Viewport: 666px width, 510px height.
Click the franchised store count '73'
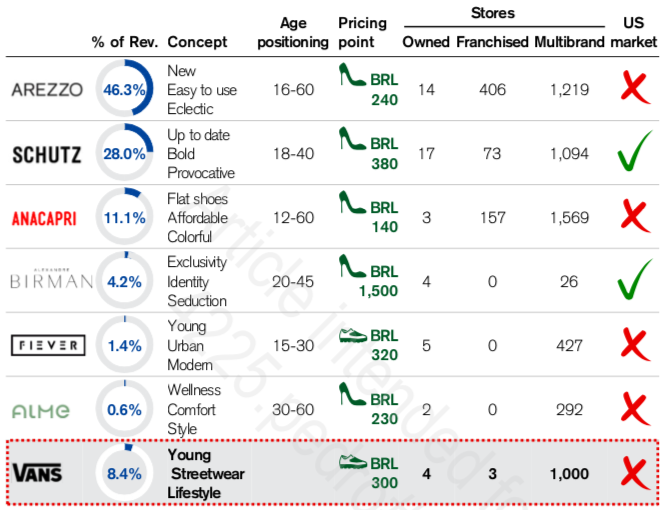pyautogui.click(x=492, y=154)
